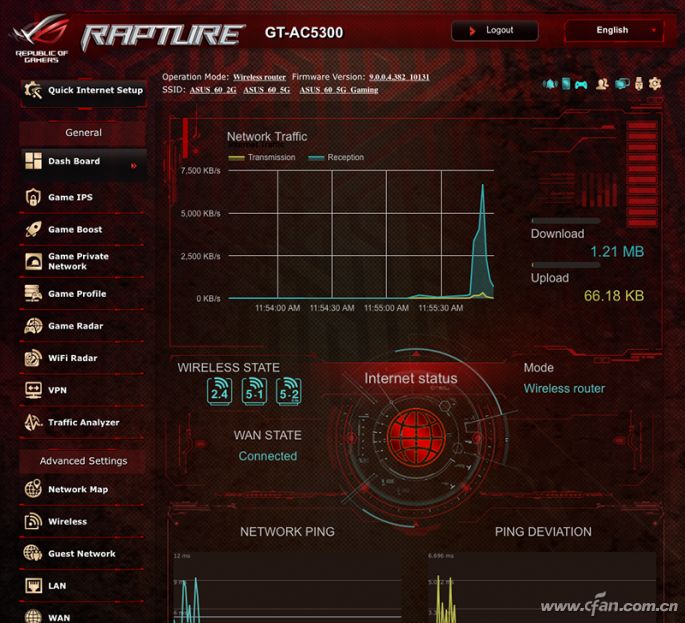
Task: Click the Guest Network globe icon
Action: click(x=33, y=553)
